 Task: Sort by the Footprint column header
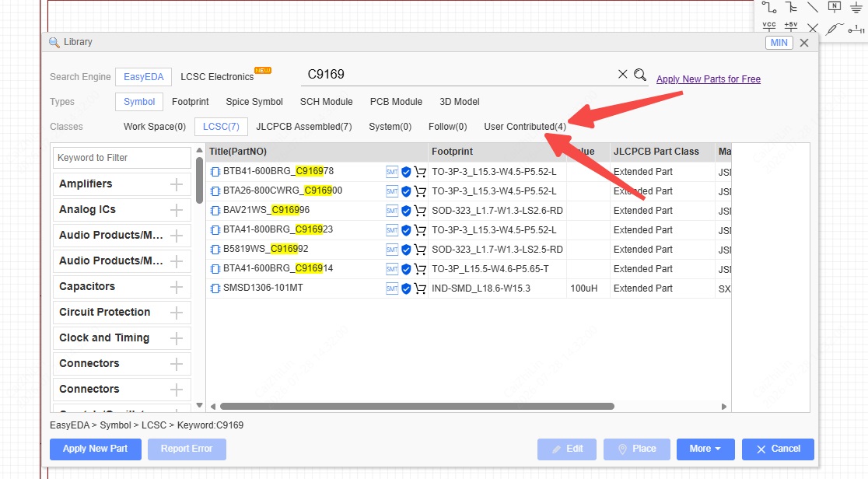[x=496, y=152]
